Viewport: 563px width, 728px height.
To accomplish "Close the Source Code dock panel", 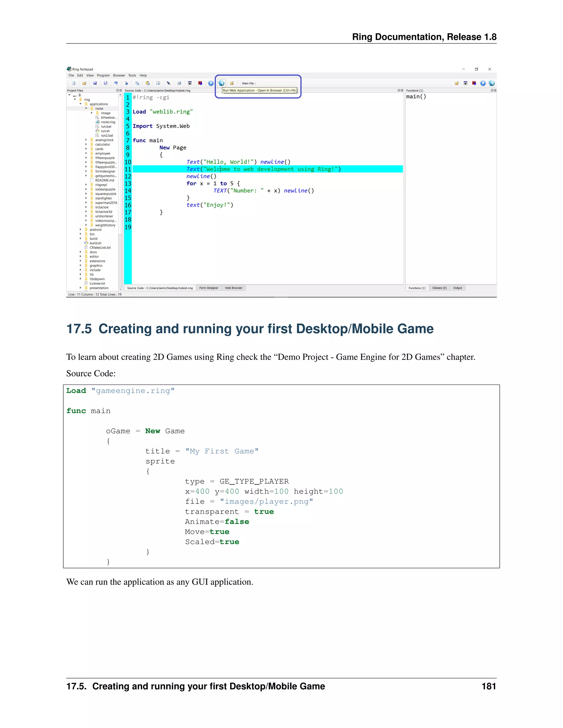I will tap(402, 90).
